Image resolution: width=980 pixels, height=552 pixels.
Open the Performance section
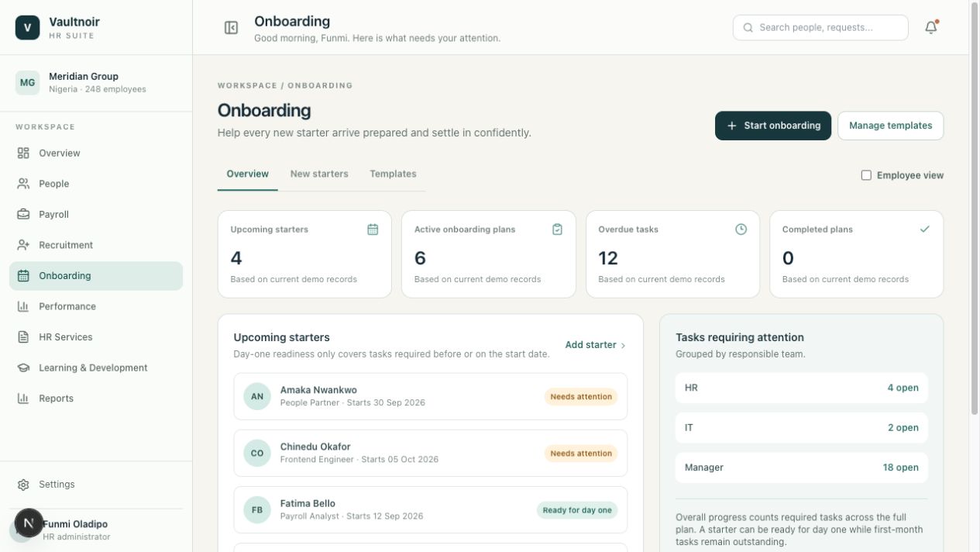point(96,306)
